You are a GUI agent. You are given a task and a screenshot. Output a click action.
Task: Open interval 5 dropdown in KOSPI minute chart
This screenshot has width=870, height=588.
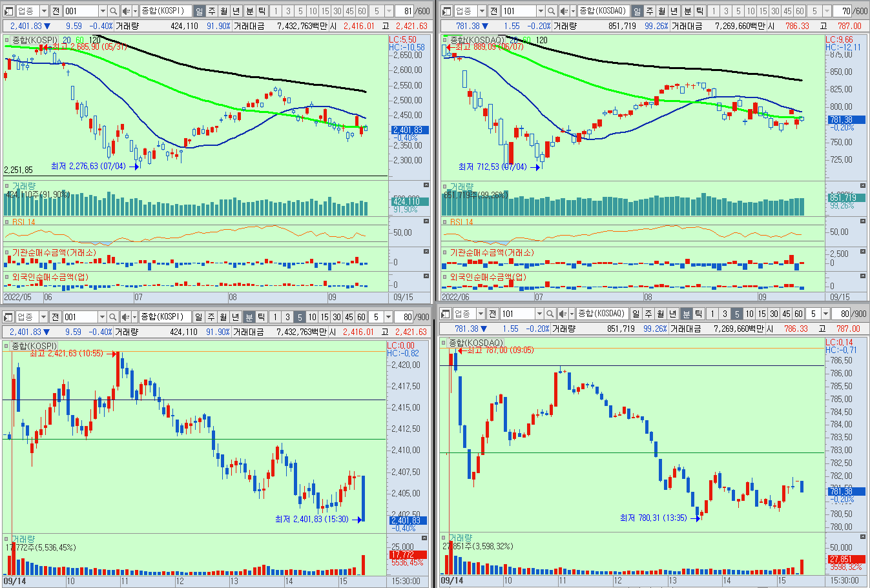click(388, 317)
